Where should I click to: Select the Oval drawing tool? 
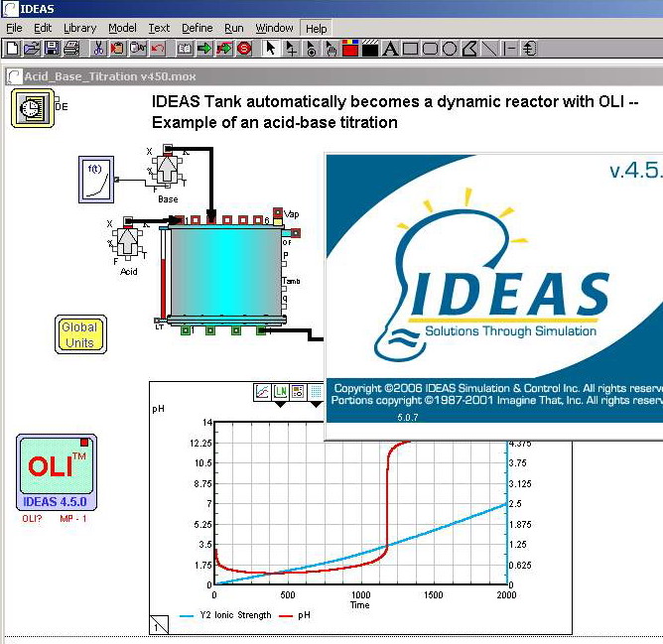coord(450,49)
